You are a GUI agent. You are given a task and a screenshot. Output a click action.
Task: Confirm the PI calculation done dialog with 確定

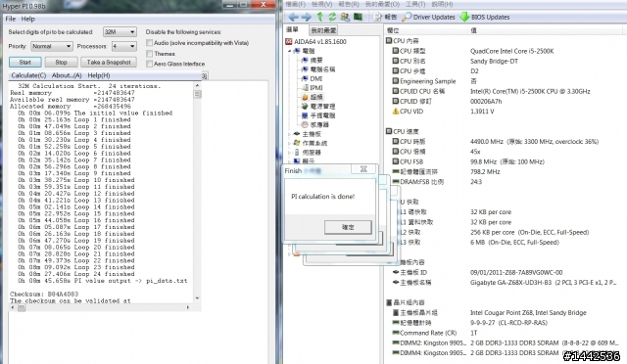[x=348, y=227]
